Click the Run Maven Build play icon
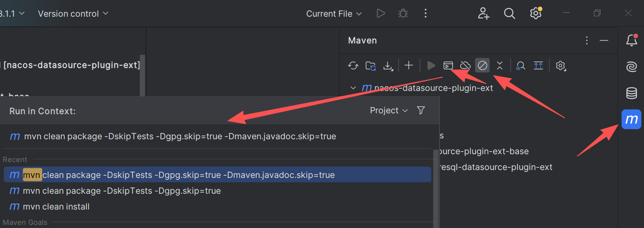The image size is (644, 228). (x=431, y=66)
